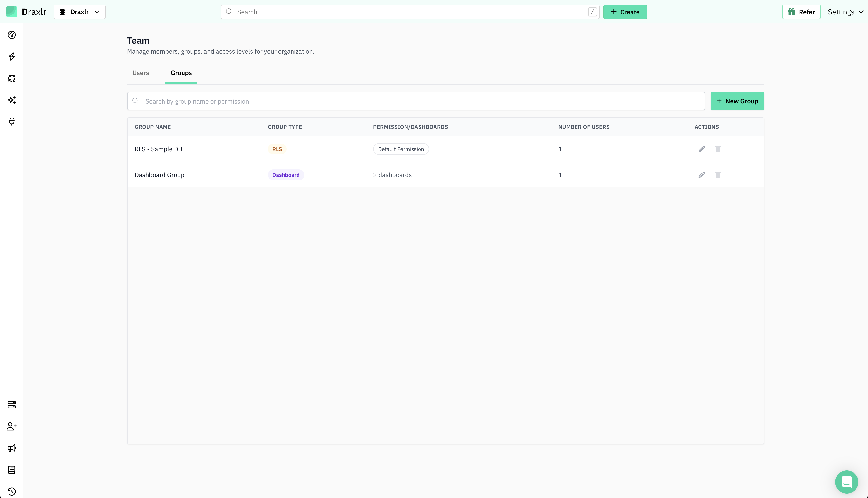This screenshot has width=868, height=498.
Task: Click the Default Permission badge
Action: pyautogui.click(x=401, y=149)
